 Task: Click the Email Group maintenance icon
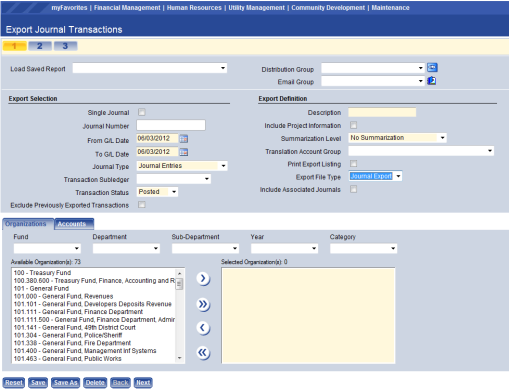432,81
